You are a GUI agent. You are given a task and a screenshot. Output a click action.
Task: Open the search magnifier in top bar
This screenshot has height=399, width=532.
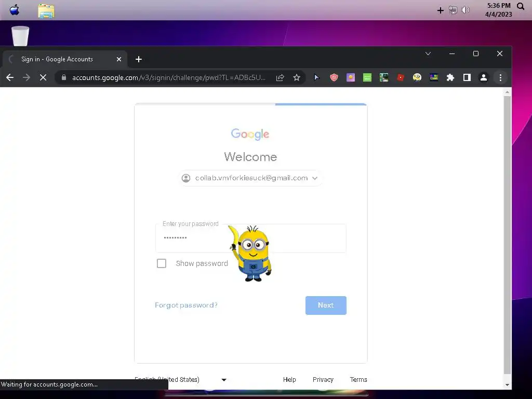[521, 6]
